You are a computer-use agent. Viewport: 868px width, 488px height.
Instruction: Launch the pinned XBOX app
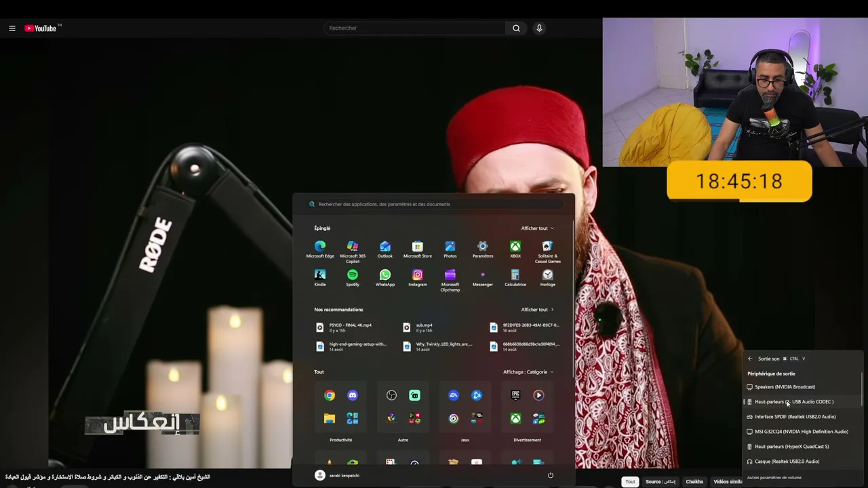click(515, 249)
